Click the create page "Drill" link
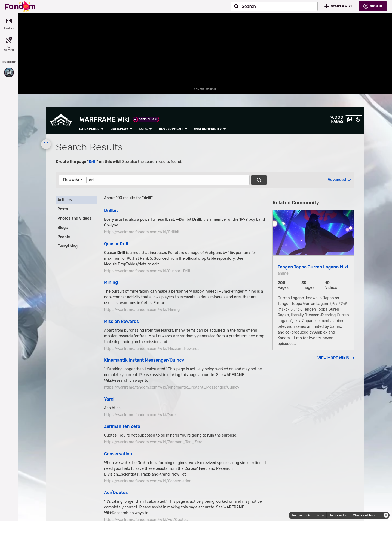Viewport: 392px width, 545px height. (93, 162)
